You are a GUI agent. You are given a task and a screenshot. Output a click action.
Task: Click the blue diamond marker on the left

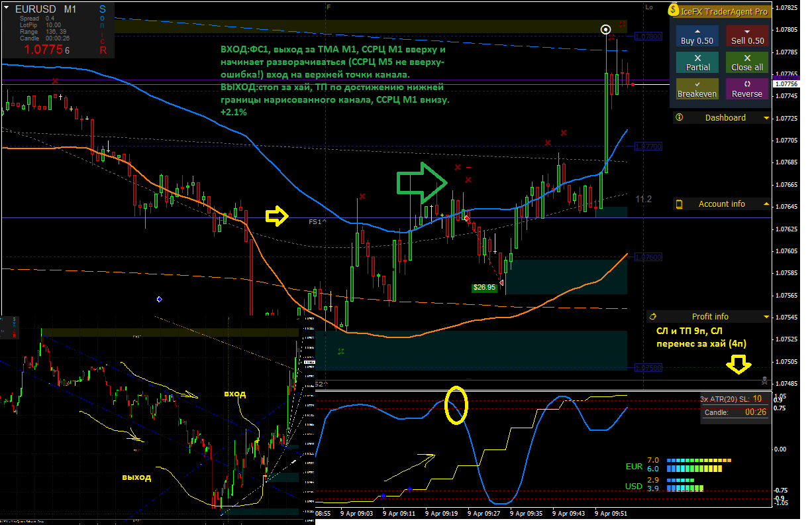159,300
